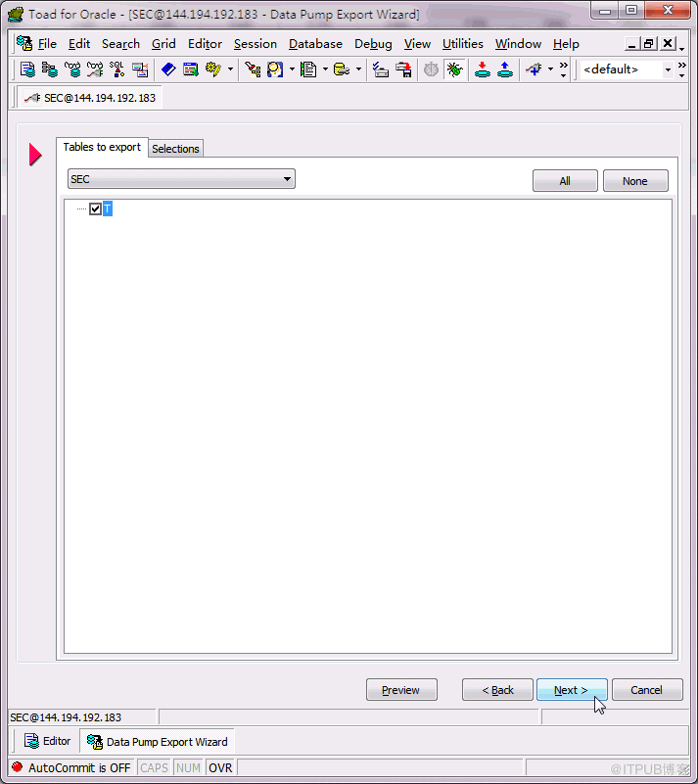Open the Session menu
This screenshot has width=698, height=784.
click(255, 44)
